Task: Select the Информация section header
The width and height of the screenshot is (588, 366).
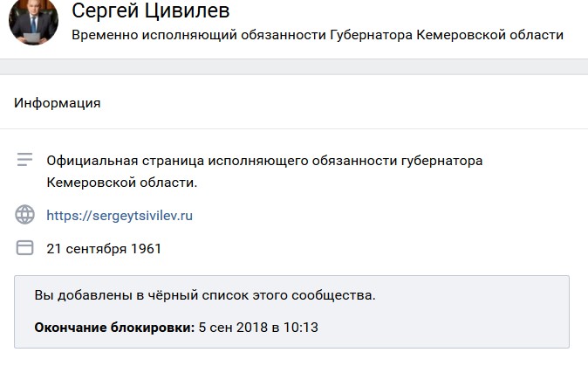Action: (x=58, y=103)
